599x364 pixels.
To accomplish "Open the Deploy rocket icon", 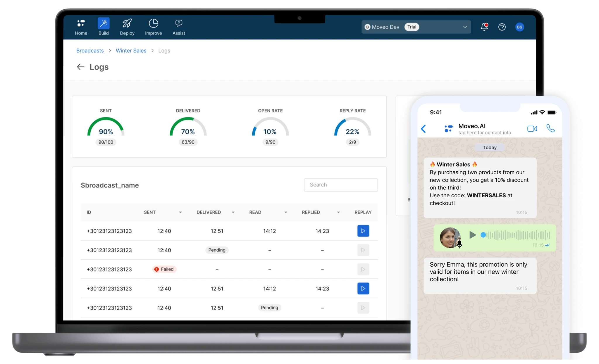I will 127,23.
